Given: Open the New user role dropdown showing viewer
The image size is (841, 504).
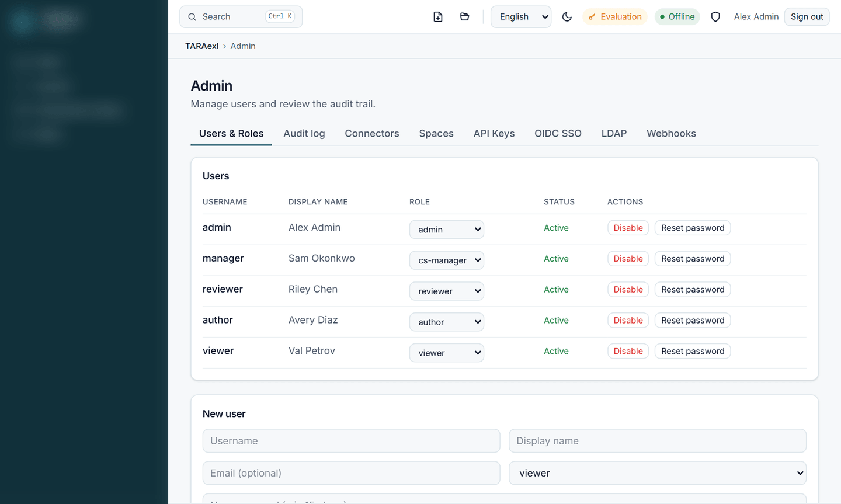Looking at the screenshot, I should tap(658, 473).
